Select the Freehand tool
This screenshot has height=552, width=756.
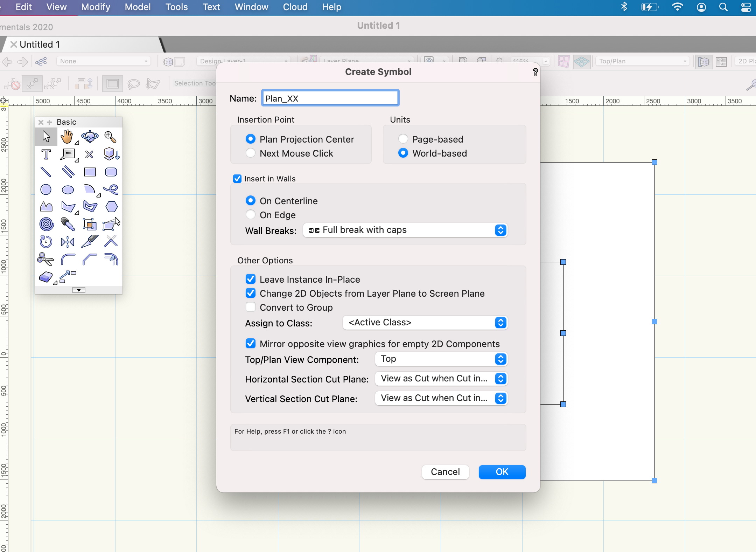111,189
